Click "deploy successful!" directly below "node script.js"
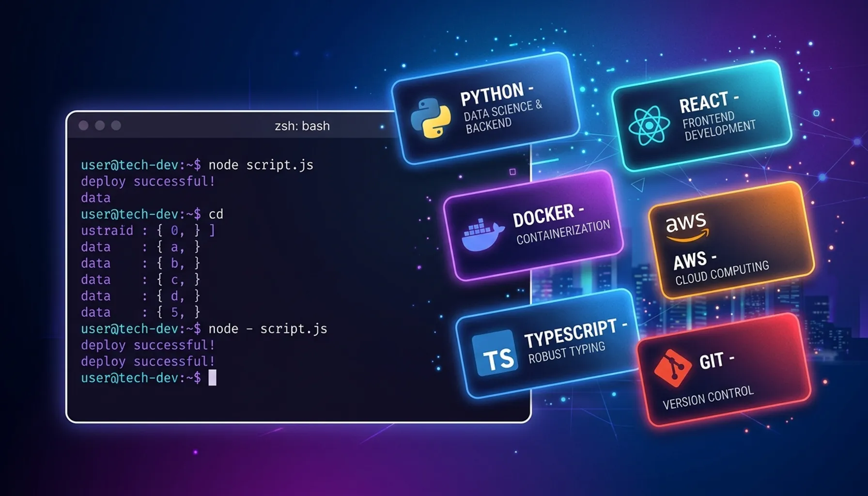868x496 pixels. coord(148,181)
